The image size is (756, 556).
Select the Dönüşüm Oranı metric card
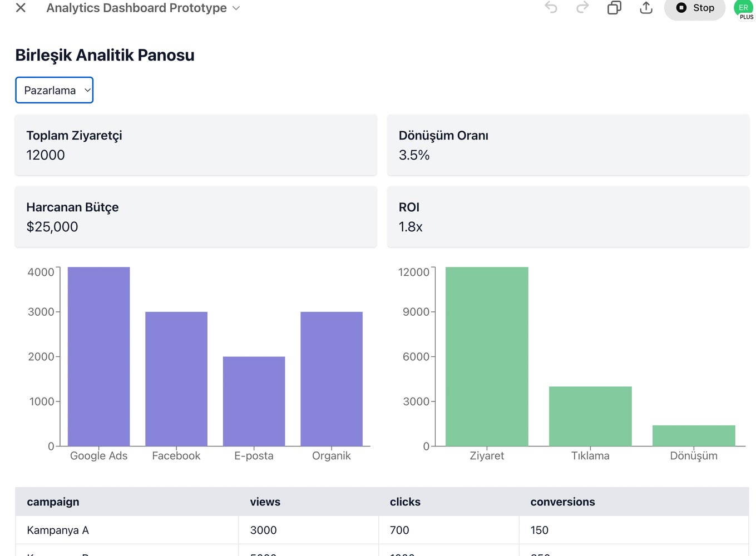pos(567,145)
